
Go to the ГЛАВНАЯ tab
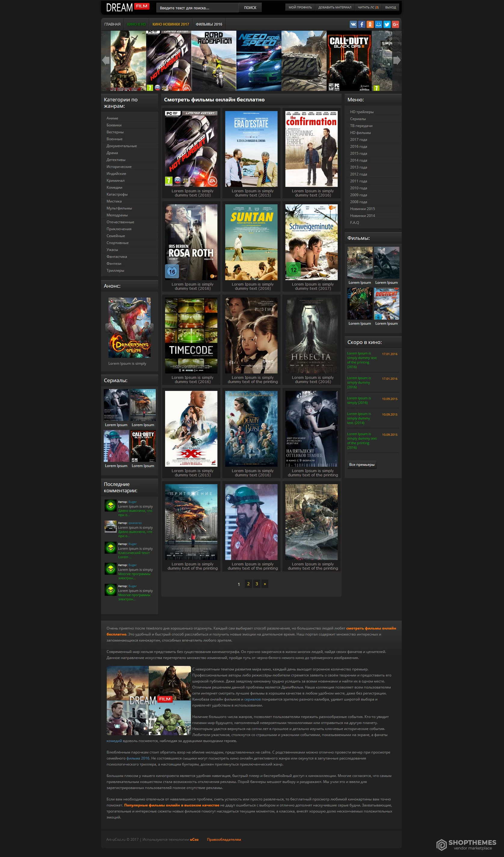click(x=112, y=24)
